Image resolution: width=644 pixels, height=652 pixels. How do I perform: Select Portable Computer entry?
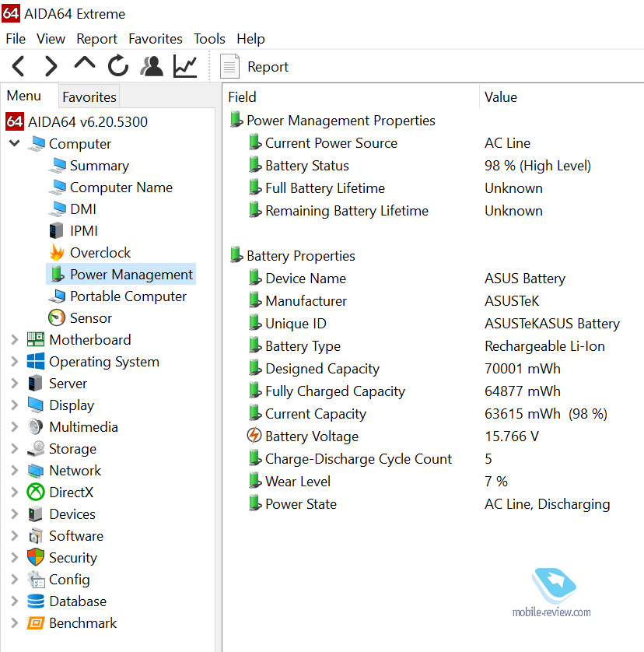click(x=128, y=296)
